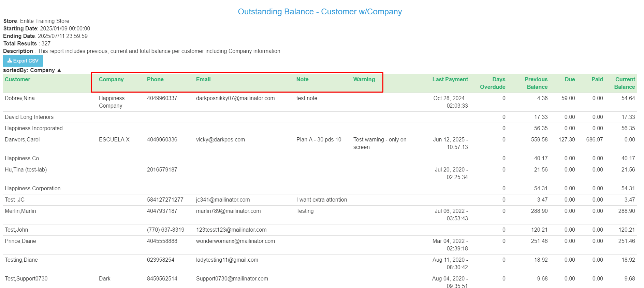Screen dimensions: 644x288
Task: Select customer Testing,Diane
Action: (21, 260)
